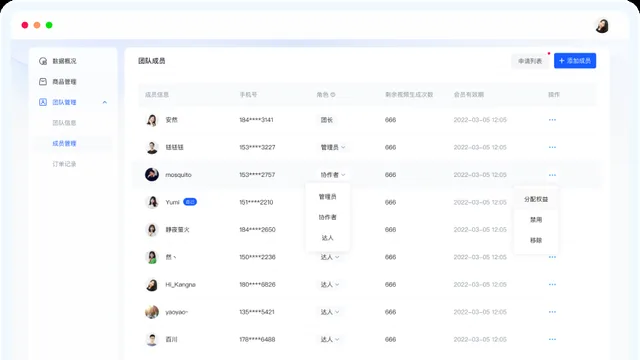Click the avatar in the 178****6488 row
The height and width of the screenshot is (360, 640).
152,339
